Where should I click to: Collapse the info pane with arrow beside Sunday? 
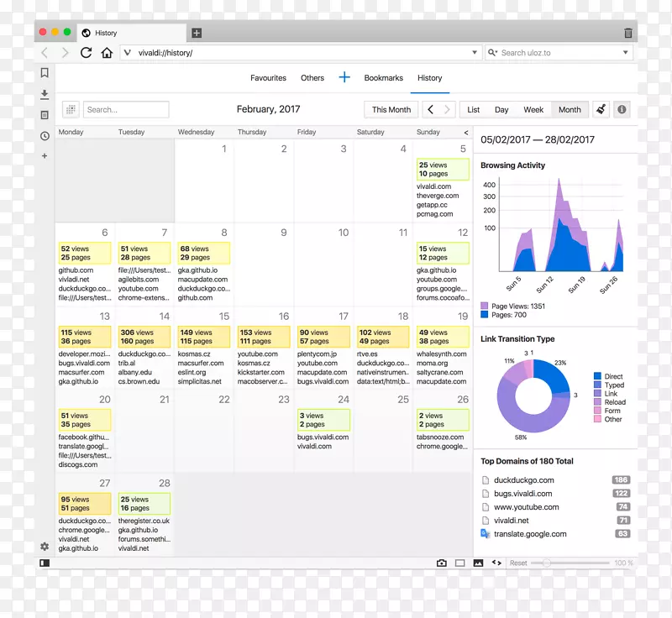pos(466,133)
